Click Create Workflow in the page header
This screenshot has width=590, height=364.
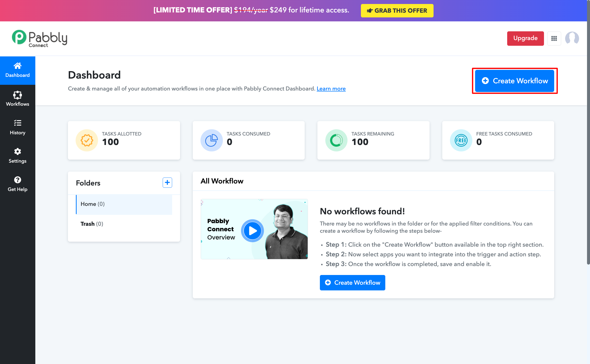point(514,81)
